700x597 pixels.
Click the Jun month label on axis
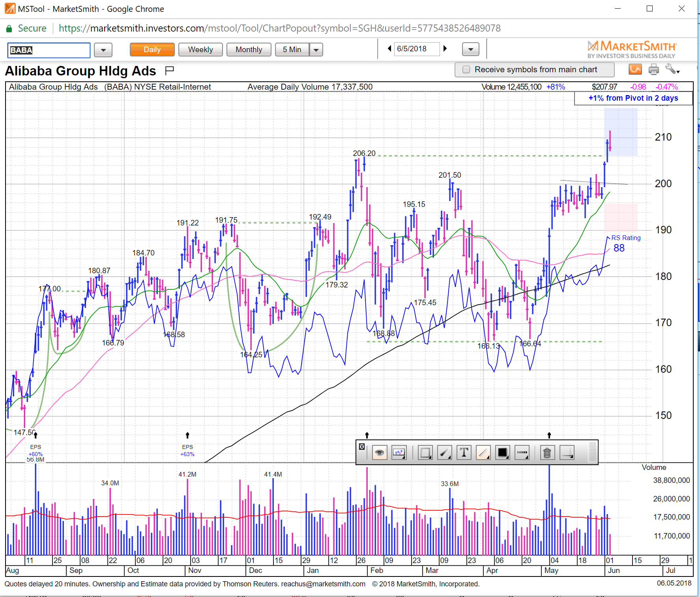tap(614, 571)
